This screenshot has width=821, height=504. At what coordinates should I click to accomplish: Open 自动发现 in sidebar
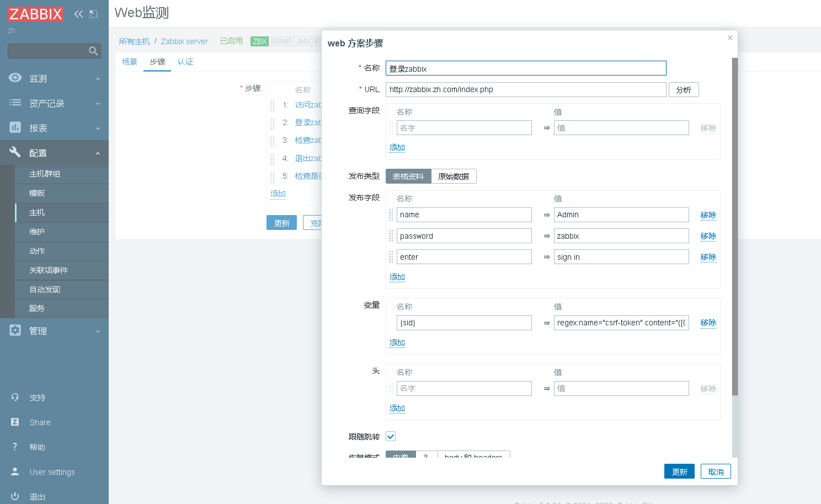[62, 290]
